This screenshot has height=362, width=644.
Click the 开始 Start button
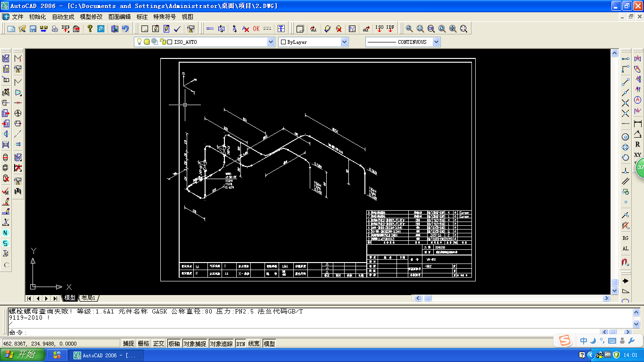23,355
